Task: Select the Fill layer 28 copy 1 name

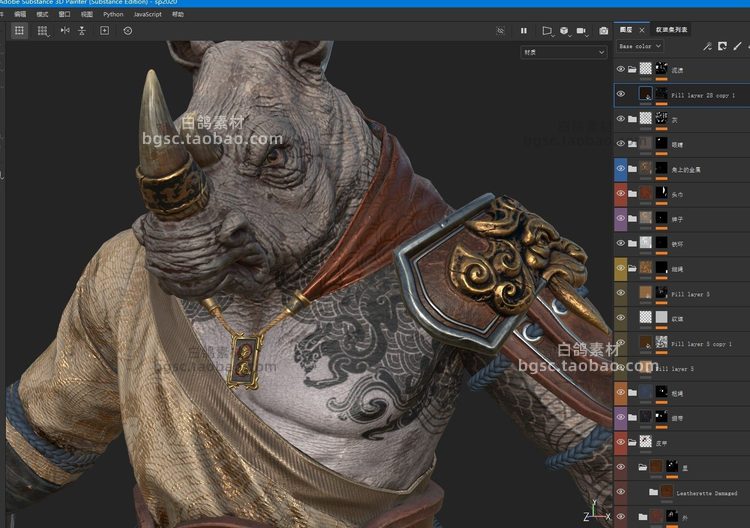Action: tap(703, 95)
